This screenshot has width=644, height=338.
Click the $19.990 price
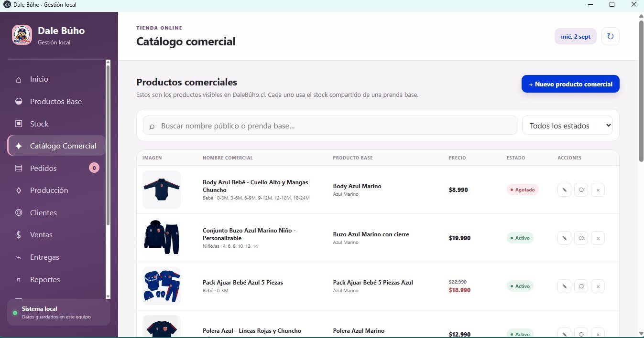pos(459,238)
